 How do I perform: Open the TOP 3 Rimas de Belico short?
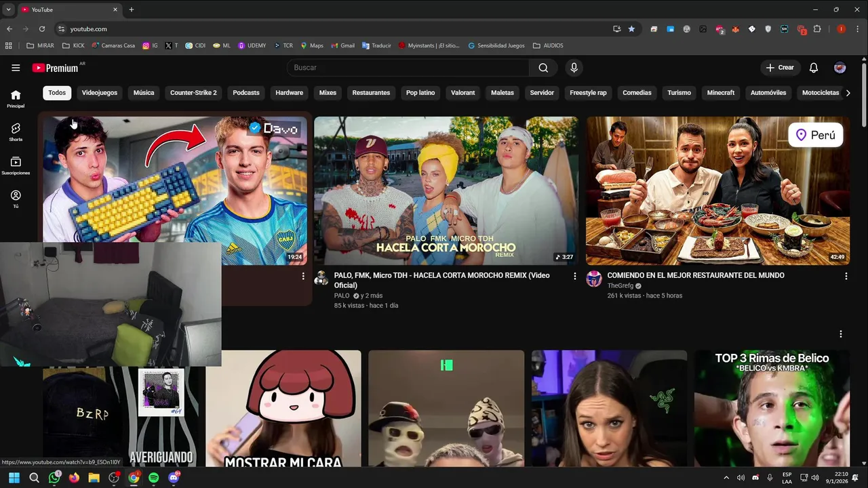(x=772, y=408)
